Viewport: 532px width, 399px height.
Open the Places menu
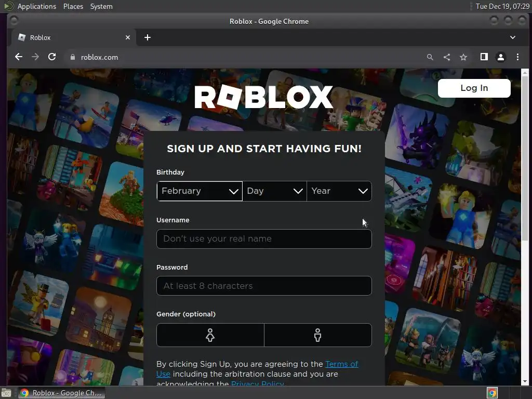(x=73, y=6)
